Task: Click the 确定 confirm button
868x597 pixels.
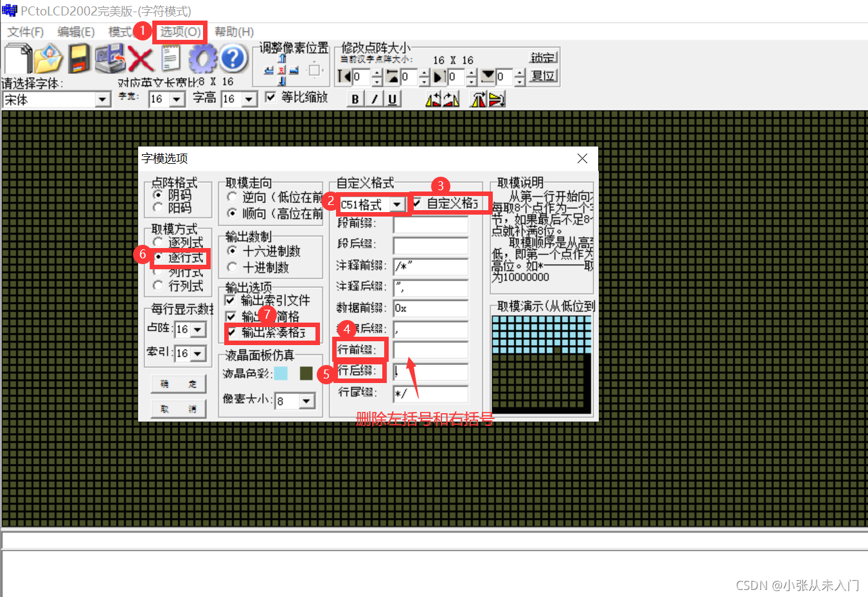Action: (x=178, y=384)
